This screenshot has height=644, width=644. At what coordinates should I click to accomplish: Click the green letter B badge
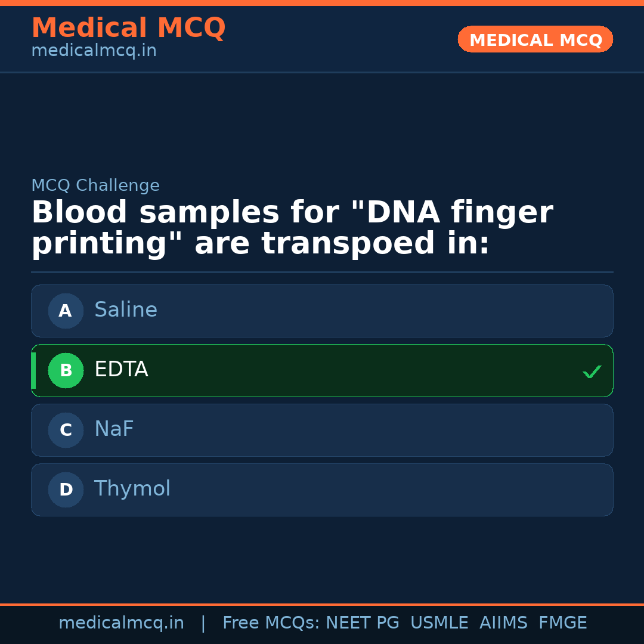tap(66, 370)
